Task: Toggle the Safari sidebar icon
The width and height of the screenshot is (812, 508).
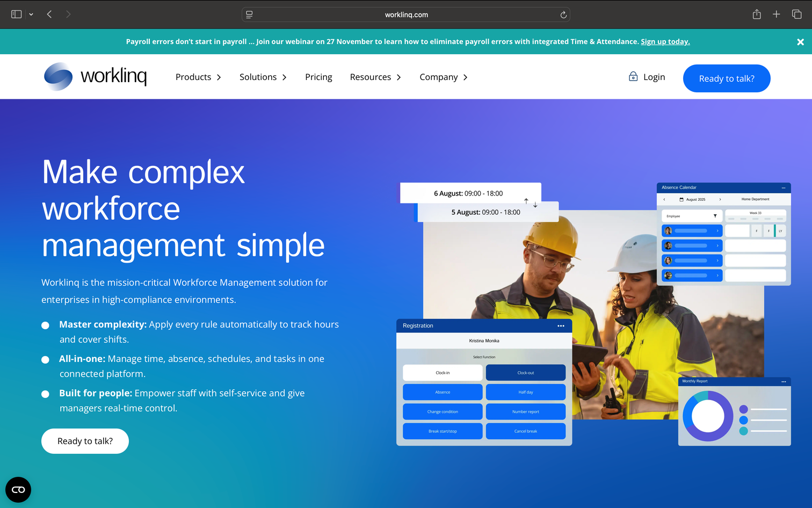Action: pyautogui.click(x=16, y=14)
